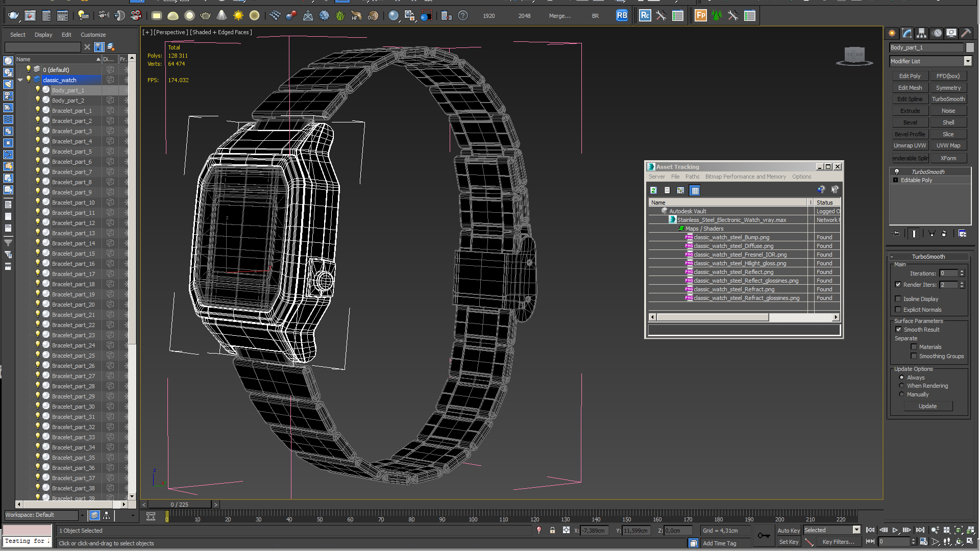
Task: Select the Always update option
Action: pos(901,378)
